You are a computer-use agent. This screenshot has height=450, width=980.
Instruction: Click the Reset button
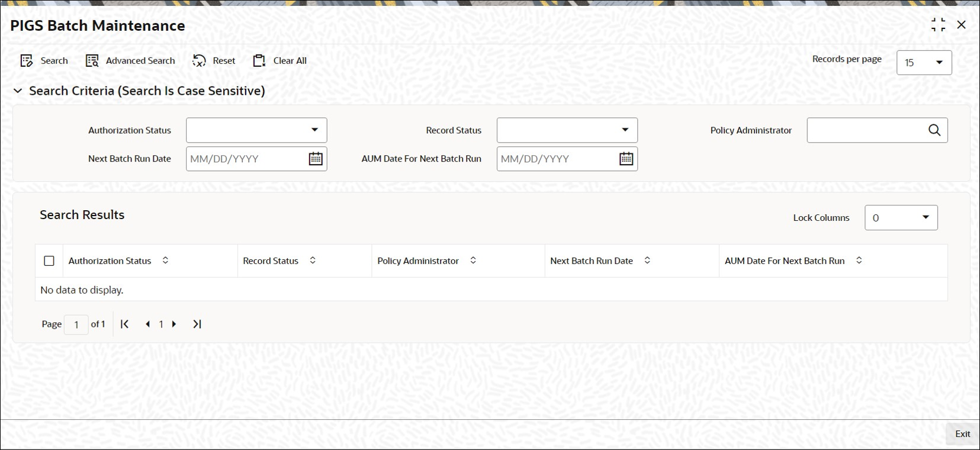(214, 60)
